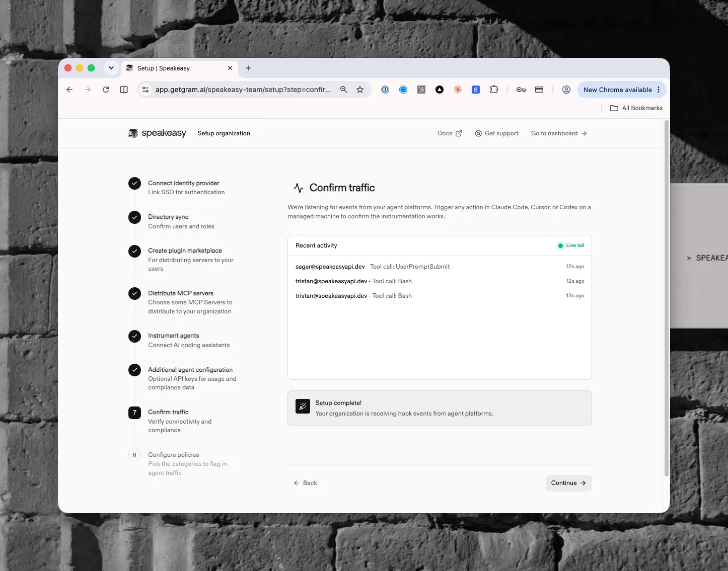
Task: Click the orange starburst Claude extension icon
Action: (x=458, y=90)
